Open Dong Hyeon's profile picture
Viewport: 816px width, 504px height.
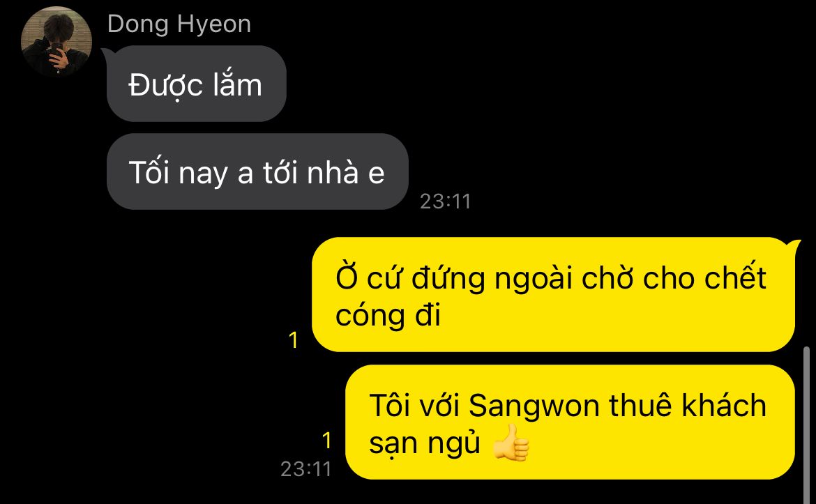click(56, 41)
